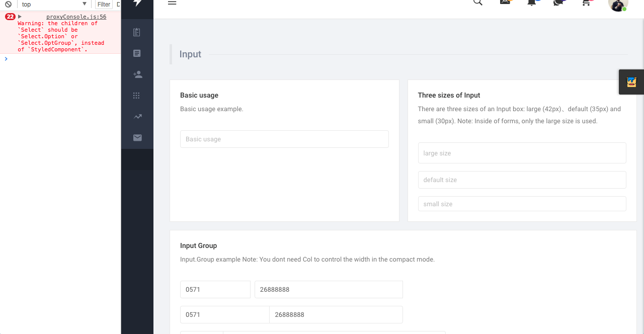Focus the 'small size' input
This screenshot has height=334, width=644.
[x=522, y=204]
